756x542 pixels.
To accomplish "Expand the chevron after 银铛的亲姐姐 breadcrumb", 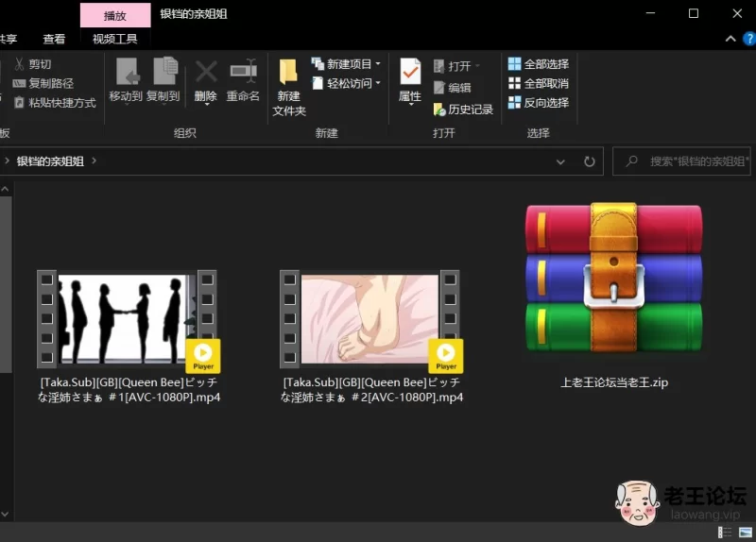I will [94, 161].
